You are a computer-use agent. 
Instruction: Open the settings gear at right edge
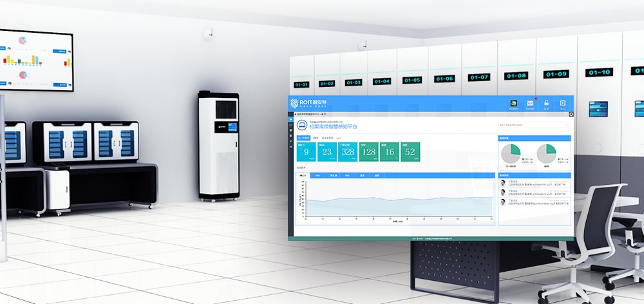pyautogui.click(x=571, y=115)
